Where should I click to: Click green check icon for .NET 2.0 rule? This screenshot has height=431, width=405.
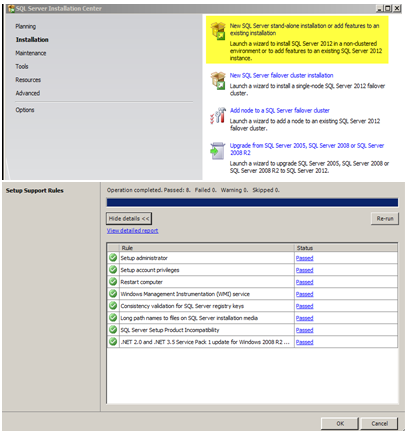113,342
